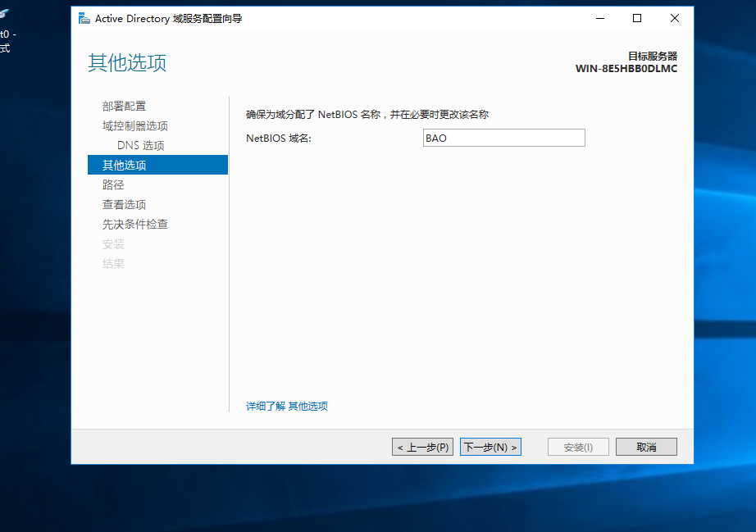Click the NetBIOS 域名 input field
756x532 pixels.
(x=503, y=138)
